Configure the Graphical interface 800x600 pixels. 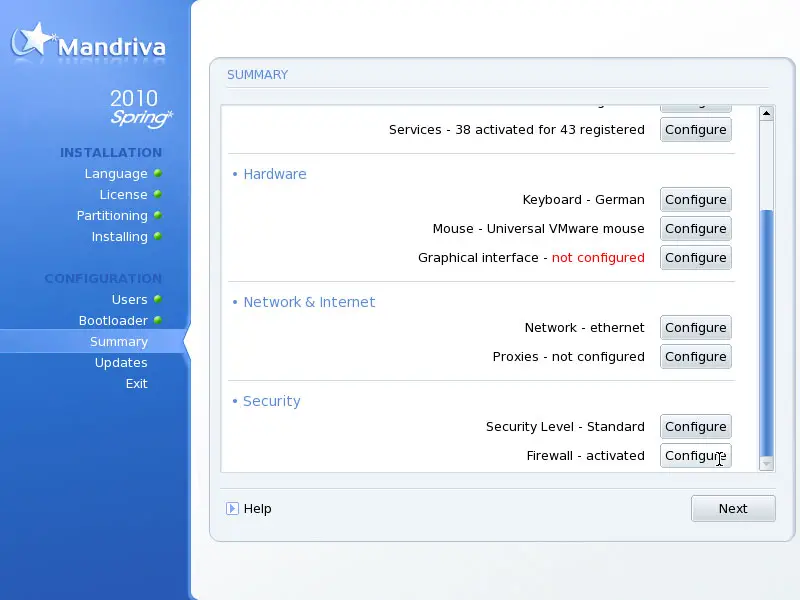pyautogui.click(x=695, y=258)
